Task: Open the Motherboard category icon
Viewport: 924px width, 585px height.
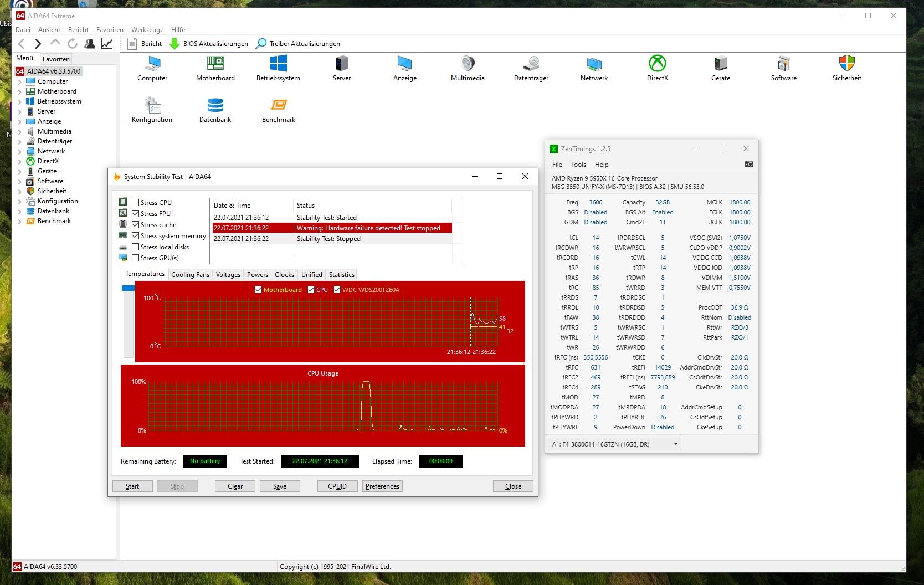Action: coord(215,69)
